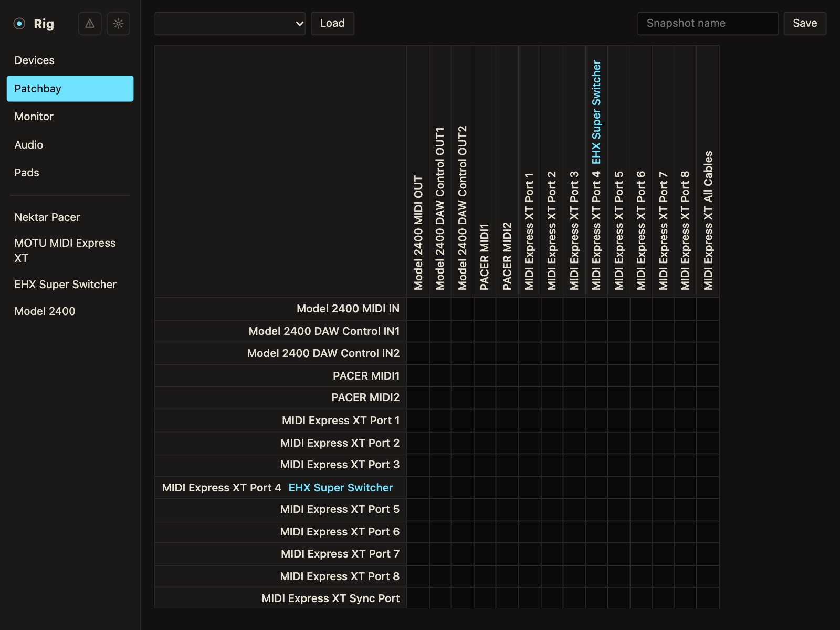Click the Save button

click(x=805, y=24)
